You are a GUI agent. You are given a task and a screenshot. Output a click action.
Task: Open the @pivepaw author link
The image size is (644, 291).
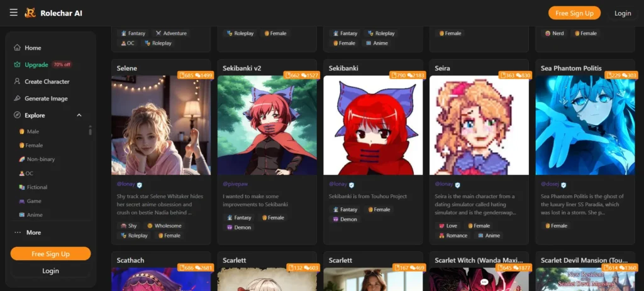(x=235, y=184)
